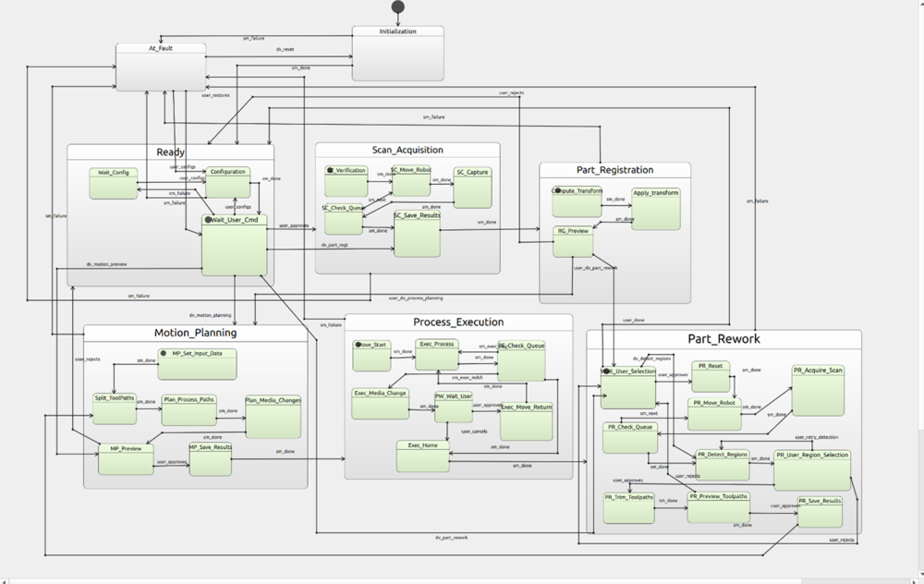Image resolution: width=924 pixels, height=584 pixels.
Task: Click the dv_motion_planning transition label
Action: point(210,315)
